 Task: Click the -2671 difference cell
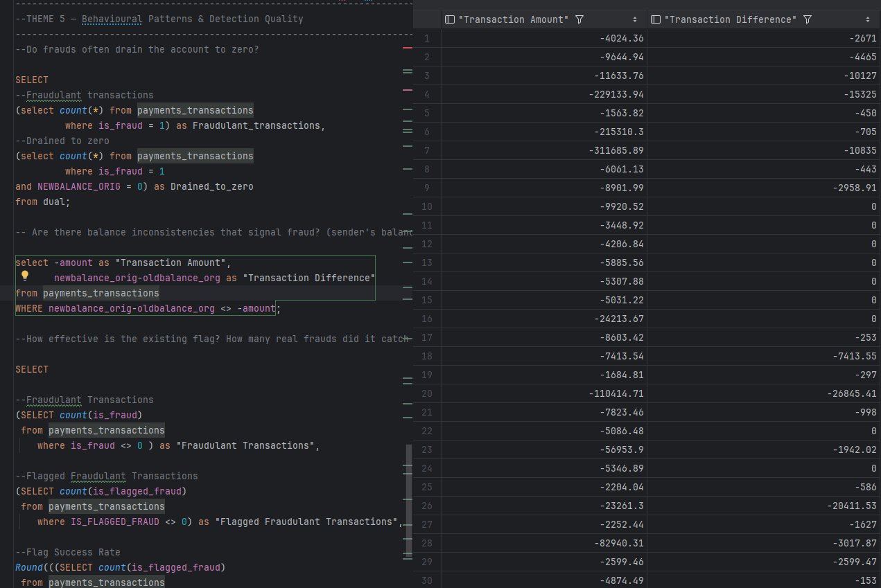[764, 39]
